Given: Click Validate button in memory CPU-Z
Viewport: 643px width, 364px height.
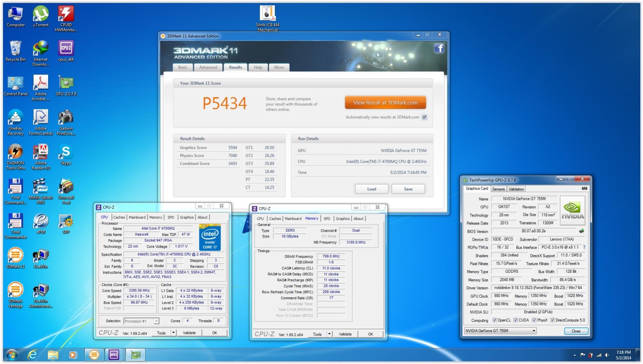Looking at the screenshot, I should tap(345, 334).
